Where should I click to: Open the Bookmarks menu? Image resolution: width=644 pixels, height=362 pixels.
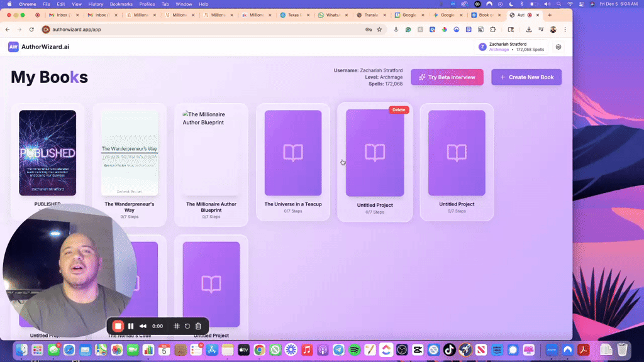tap(121, 4)
